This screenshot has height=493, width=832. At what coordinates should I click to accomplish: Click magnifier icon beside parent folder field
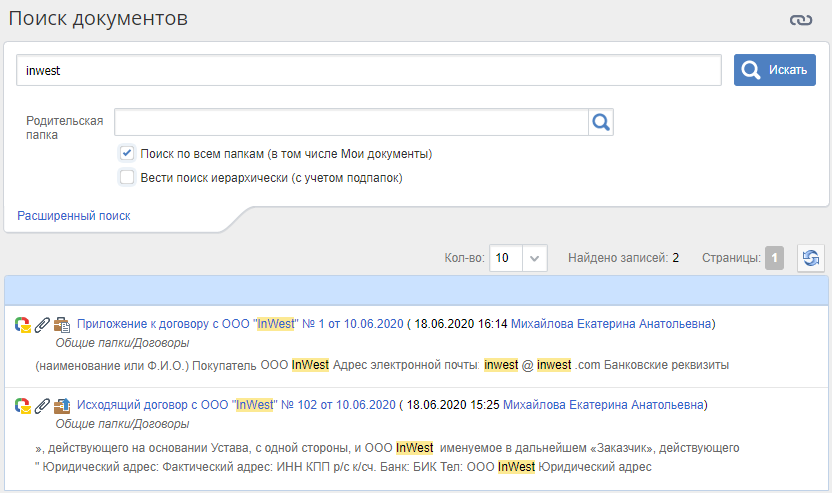pos(601,122)
